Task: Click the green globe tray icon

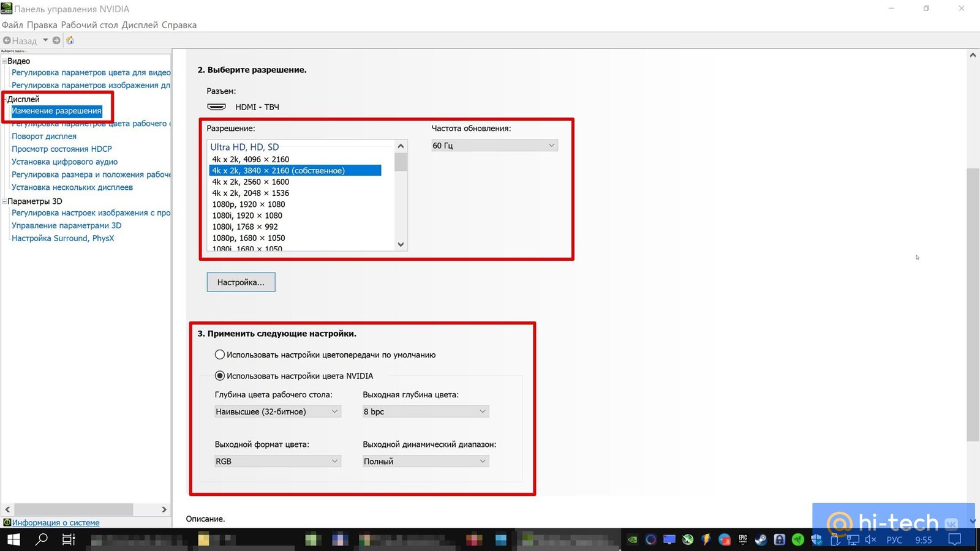Action: coord(688,539)
